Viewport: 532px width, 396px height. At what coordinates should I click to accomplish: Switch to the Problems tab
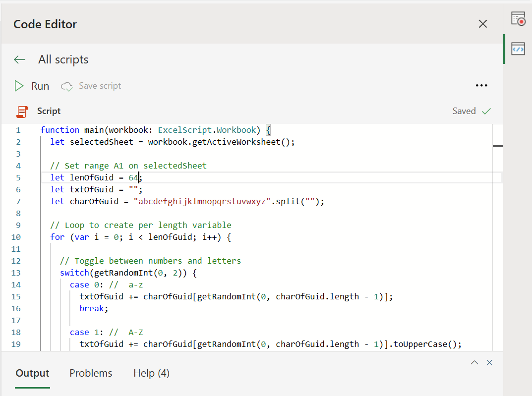(x=91, y=373)
